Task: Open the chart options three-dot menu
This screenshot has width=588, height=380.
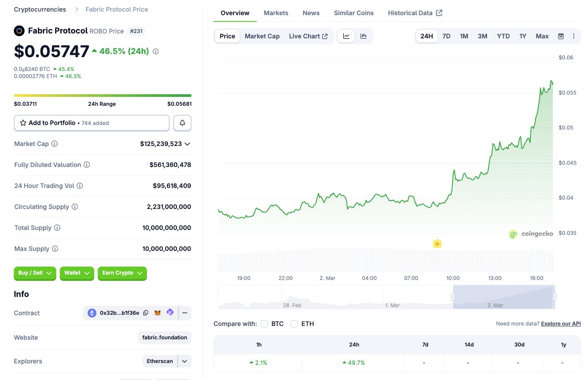Action: [x=574, y=36]
